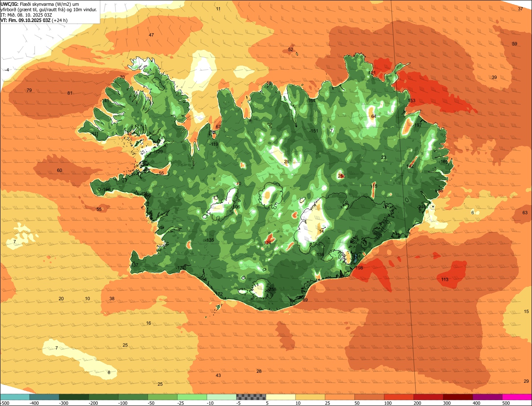This screenshot has width=532, height=406.
Task: Click the map value -138
Action: pos(319,254)
